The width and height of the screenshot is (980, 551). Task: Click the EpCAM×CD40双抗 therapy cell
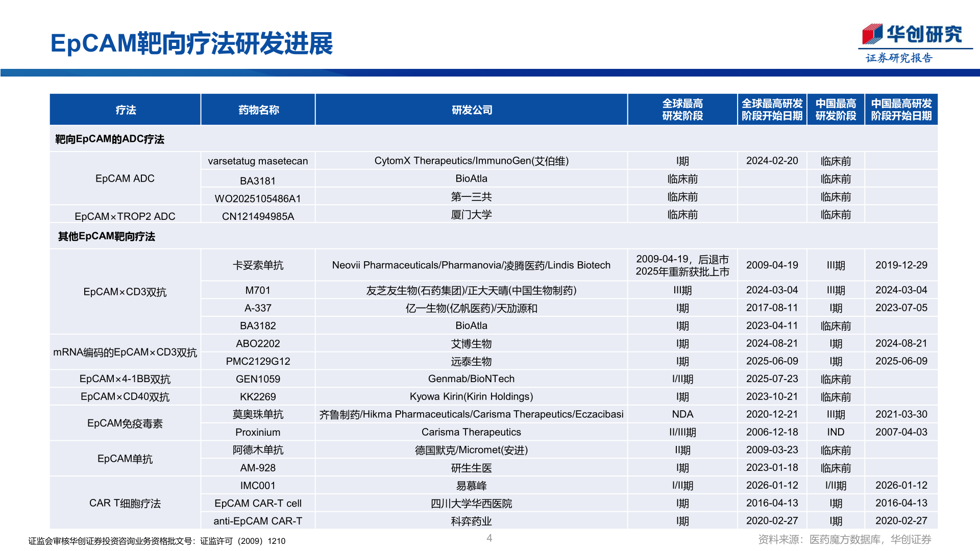tap(125, 396)
